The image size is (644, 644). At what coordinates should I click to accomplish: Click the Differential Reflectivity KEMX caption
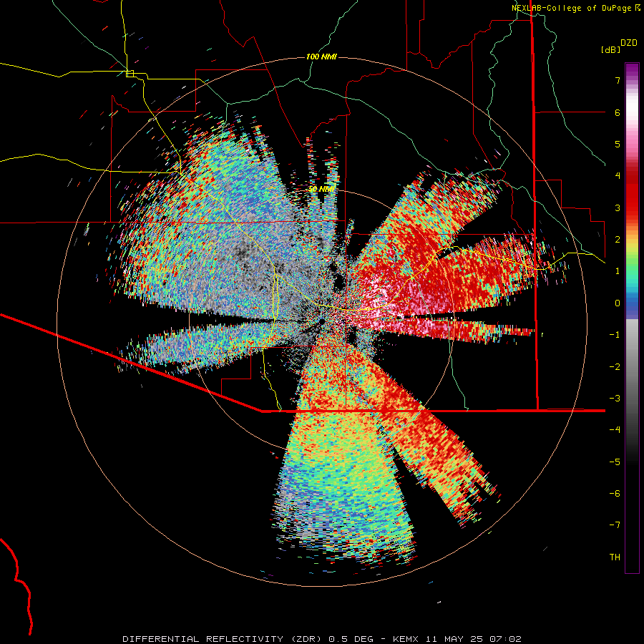point(322,639)
